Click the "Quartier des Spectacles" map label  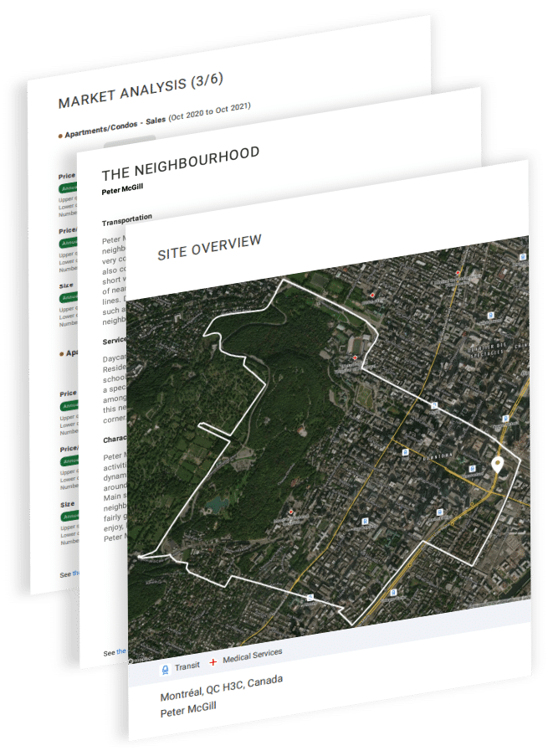(x=485, y=350)
